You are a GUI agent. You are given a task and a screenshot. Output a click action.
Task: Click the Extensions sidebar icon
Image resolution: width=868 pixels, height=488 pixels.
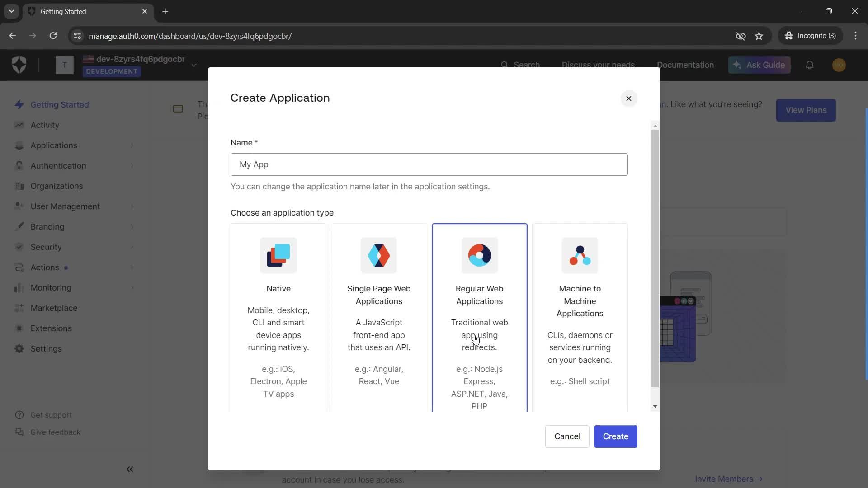[x=19, y=328]
